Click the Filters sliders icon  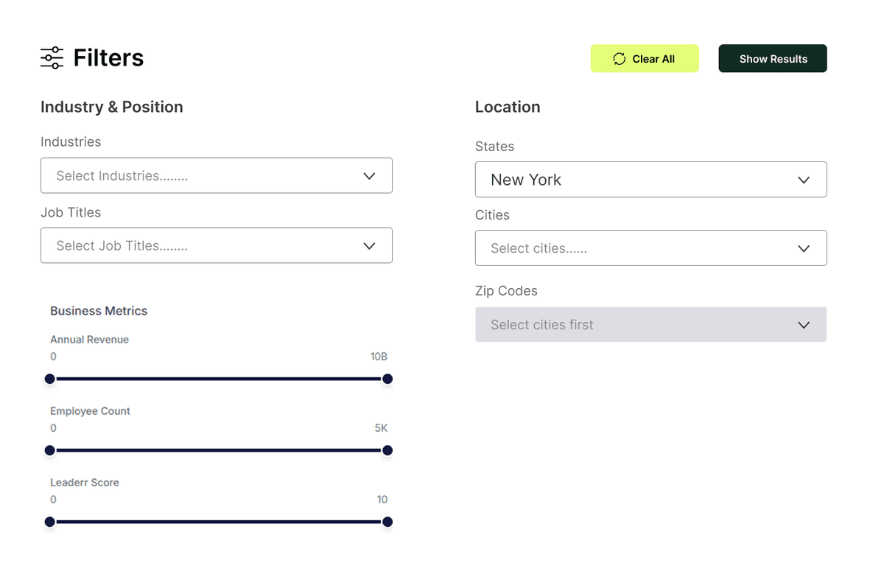click(50, 57)
